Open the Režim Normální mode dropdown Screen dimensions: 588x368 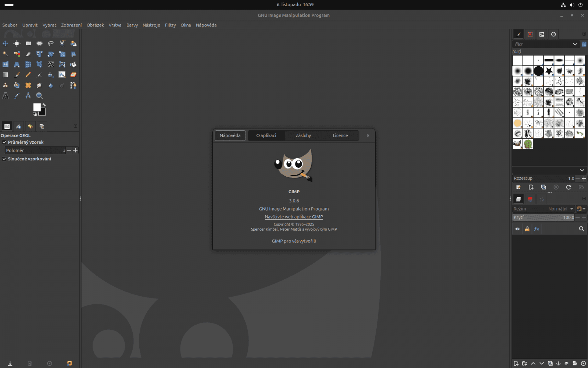[544, 209]
